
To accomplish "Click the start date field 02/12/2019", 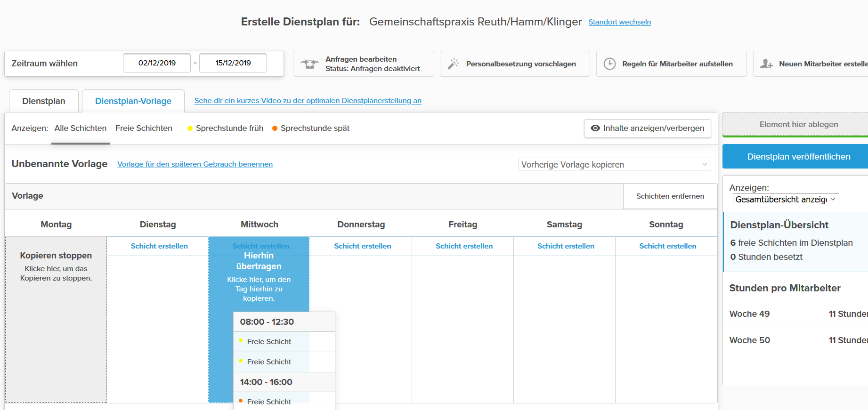I will (157, 63).
